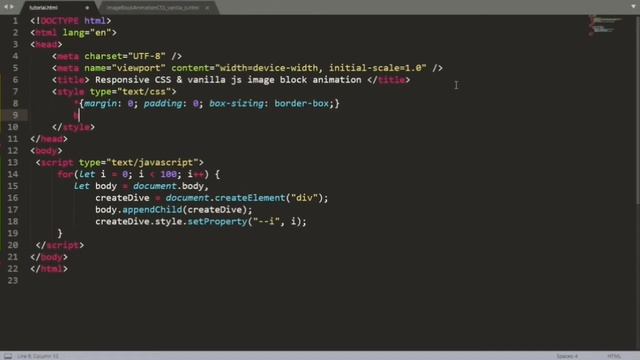Image resolution: width=640 pixels, height=360 pixels.
Task: Click content="width=device-width text
Action: click(244, 68)
